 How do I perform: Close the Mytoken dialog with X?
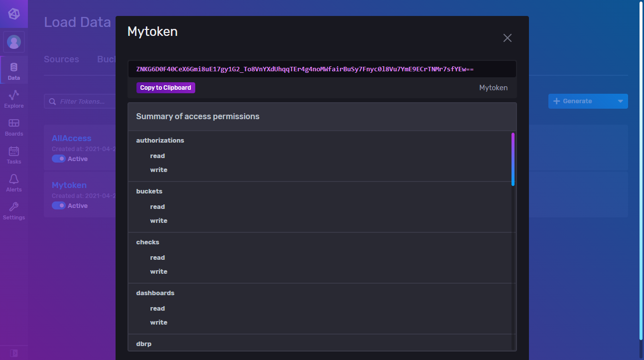(507, 37)
